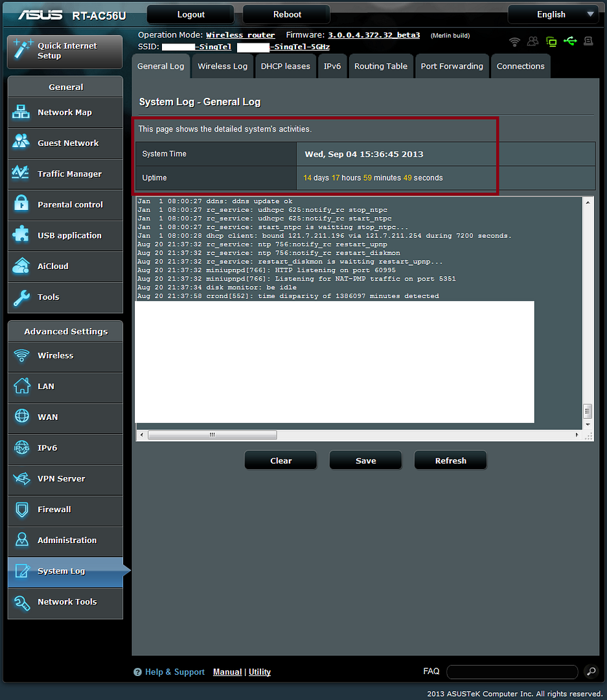Select the Port Forwarding tab
The width and height of the screenshot is (607, 700).
pyautogui.click(x=452, y=66)
